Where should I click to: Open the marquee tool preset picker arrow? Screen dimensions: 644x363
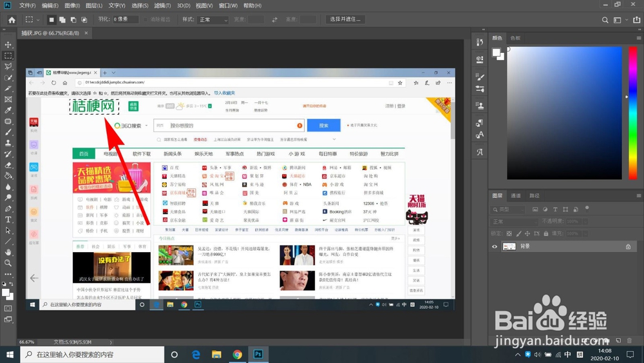pyautogui.click(x=38, y=20)
